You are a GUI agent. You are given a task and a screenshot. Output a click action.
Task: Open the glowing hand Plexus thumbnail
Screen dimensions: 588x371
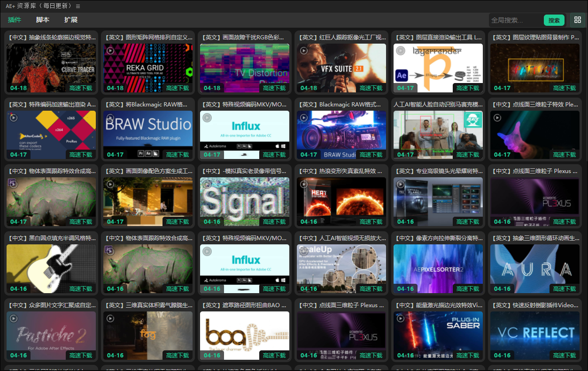[535, 135]
